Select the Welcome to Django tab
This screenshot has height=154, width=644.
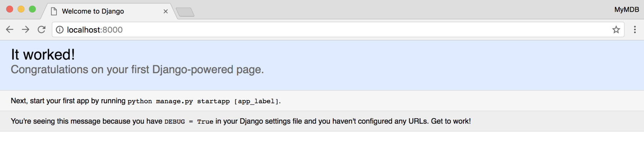[x=107, y=11]
